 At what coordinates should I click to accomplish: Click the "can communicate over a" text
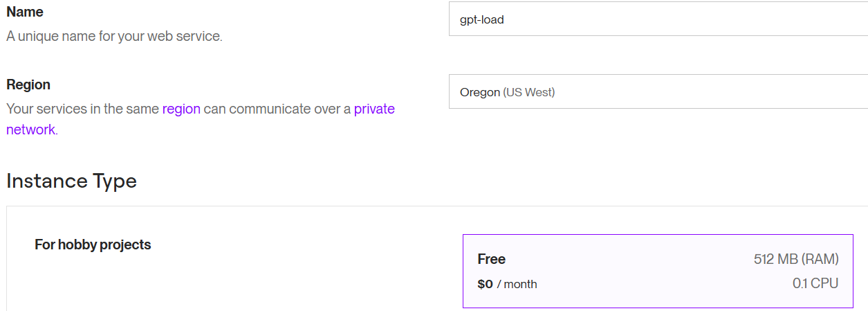click(x=277, y=109)
